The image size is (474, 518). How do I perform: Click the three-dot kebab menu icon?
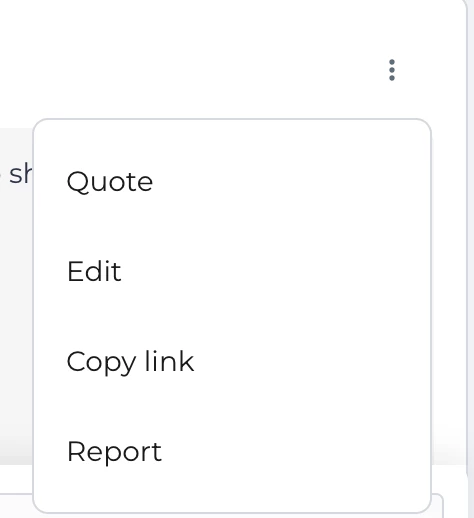[392, 70]
